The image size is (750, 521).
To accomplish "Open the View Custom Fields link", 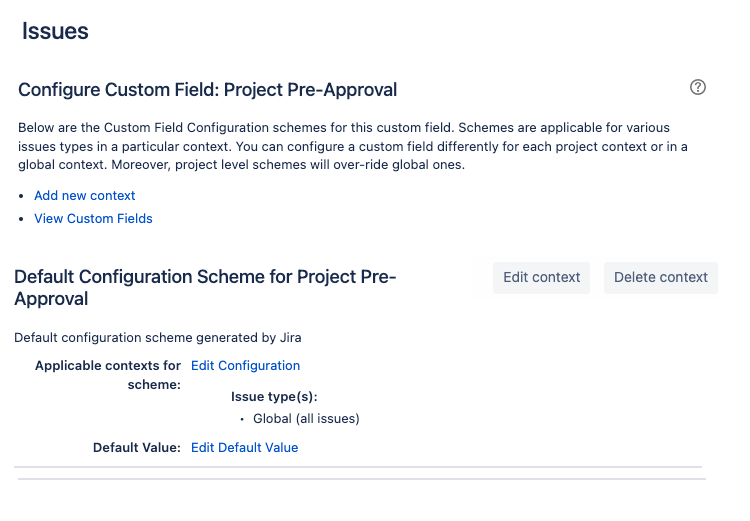I will pos(93,219).
